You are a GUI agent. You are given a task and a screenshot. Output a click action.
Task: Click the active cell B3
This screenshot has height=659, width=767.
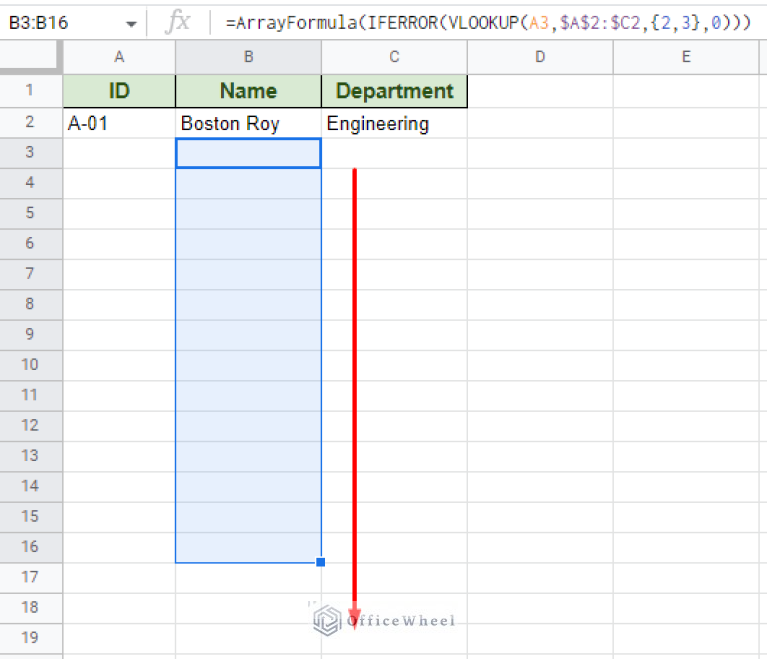[x=248, y=153]
